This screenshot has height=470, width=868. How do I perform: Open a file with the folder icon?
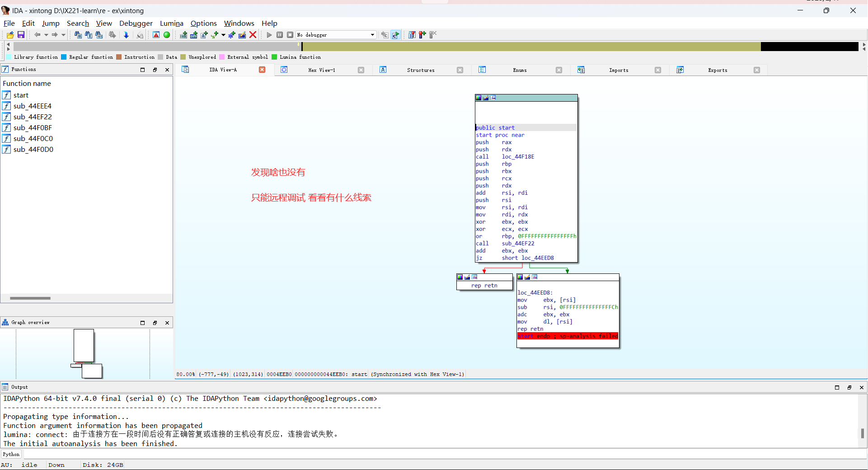coord(10,35)
